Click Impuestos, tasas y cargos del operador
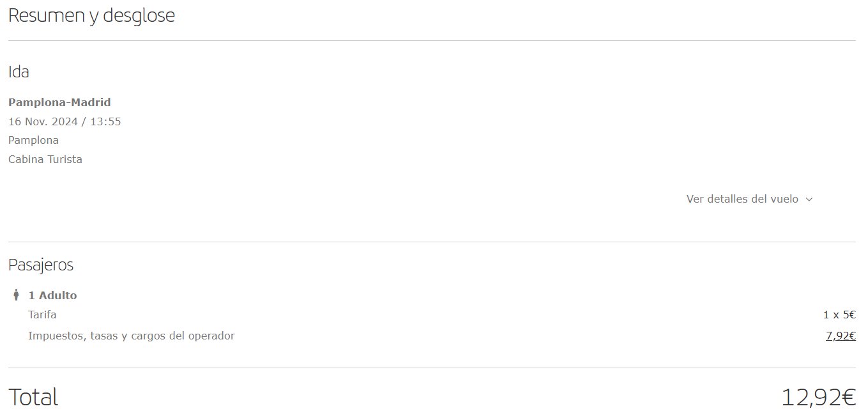 pyautogui.click(x=132, y=336)
